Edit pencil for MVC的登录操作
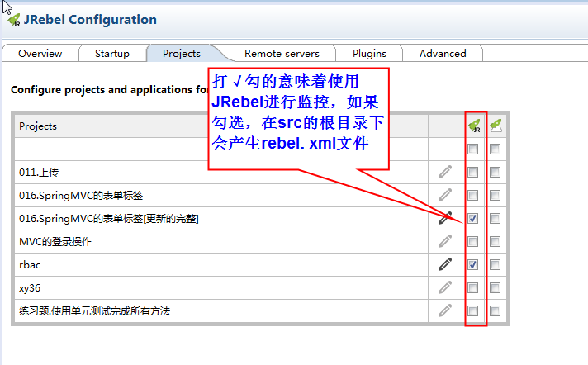The width and height of the screenshot is (588, 365). tap(445, 241)
